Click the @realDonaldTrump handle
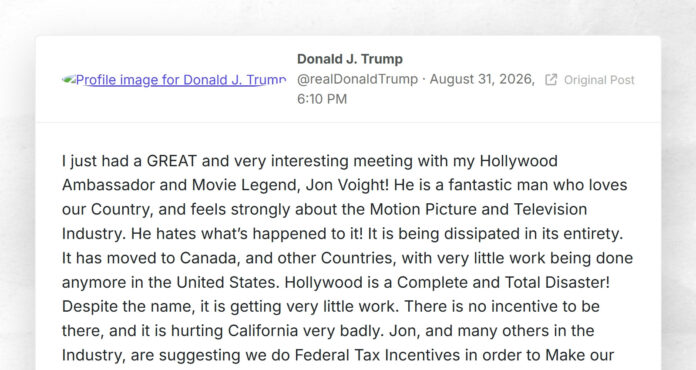This screenshot has width=696, height=370. [357, 79]
